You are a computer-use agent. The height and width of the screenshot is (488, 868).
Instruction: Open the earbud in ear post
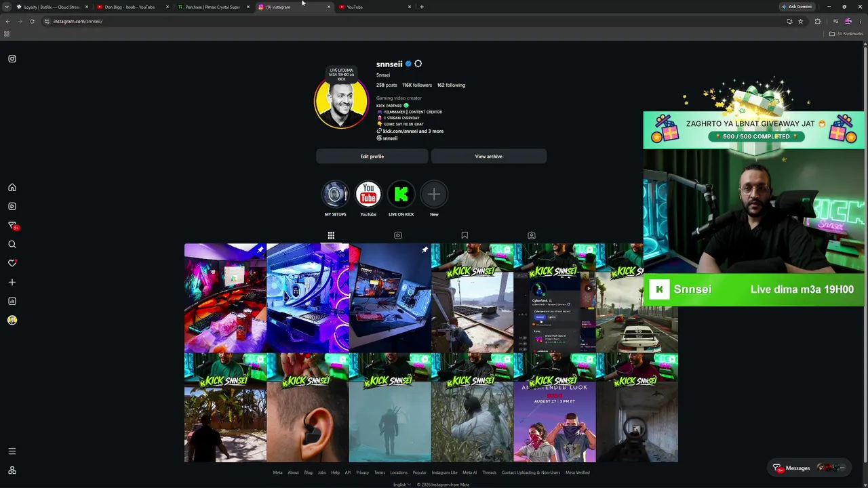coord(308,408)
